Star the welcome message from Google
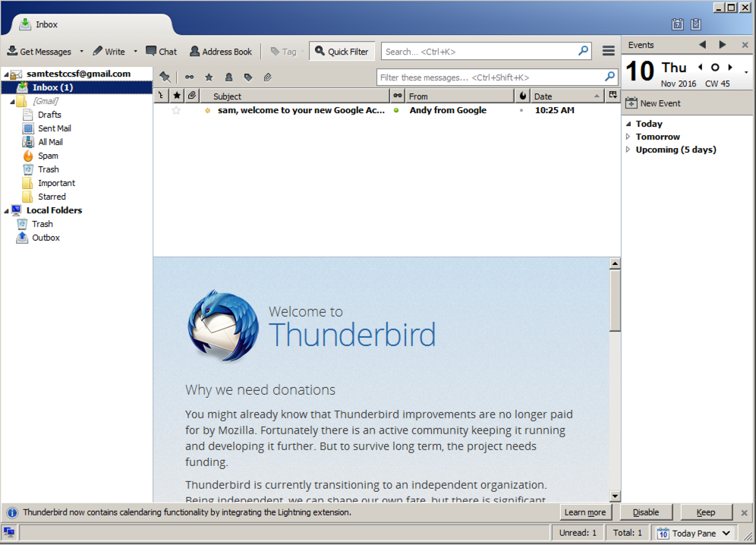The width and height of the screenshot is (756, 545). pyautogui.click(x=176, y=111)
